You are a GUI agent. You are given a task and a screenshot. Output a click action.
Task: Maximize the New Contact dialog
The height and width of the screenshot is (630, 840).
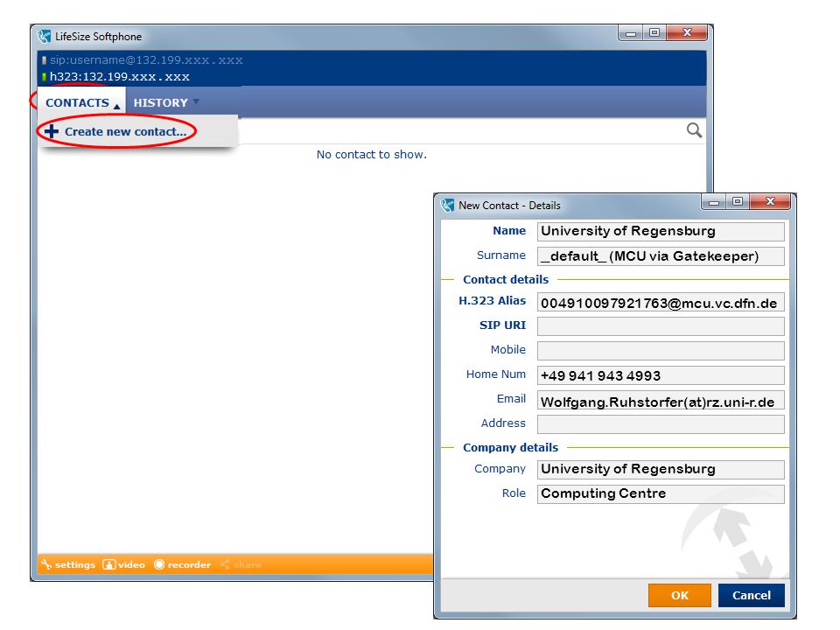[x=738, y=201]
